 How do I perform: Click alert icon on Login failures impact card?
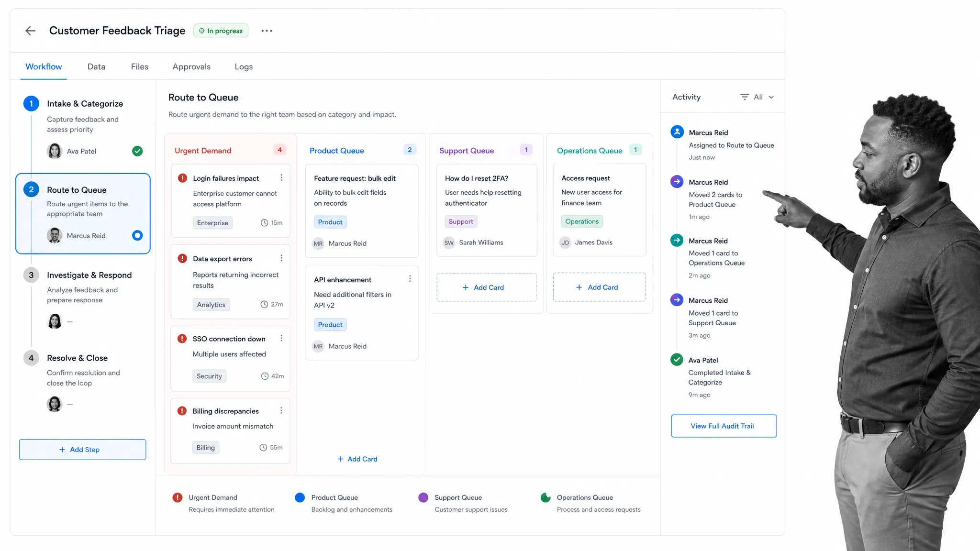(x=182, y=178)
